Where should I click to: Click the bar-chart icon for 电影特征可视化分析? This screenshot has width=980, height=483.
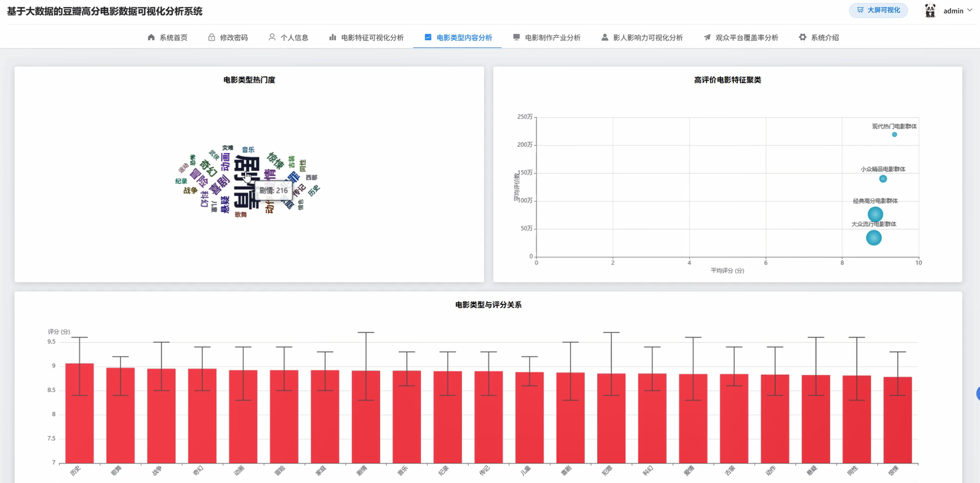332,37
